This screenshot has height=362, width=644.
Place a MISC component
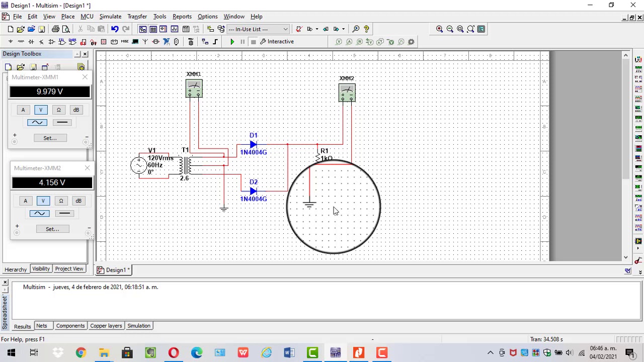coord(124,42)
